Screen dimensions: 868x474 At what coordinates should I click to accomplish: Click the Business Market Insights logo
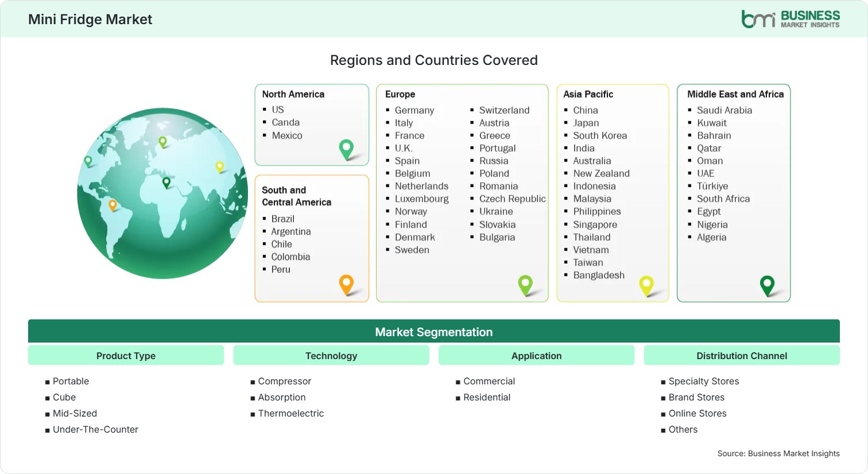pyautogui.click(x=790, y=19)
